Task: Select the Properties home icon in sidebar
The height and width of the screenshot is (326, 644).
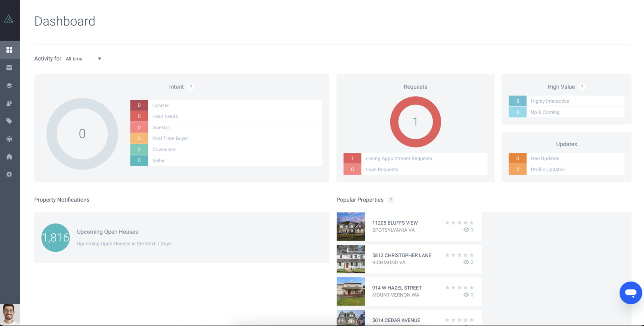Action: pos(9,156)
